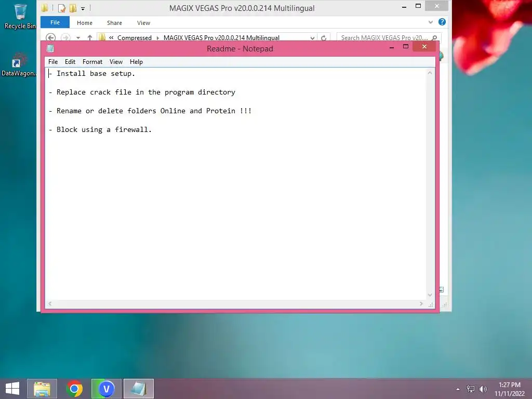Go back in Explorer navigation
The width and height of the screenshot is (532, 399).
50,37
